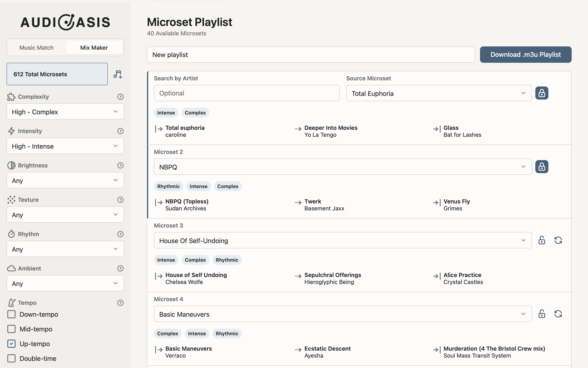Viewport: 588px width, 368px height.
Task: Click transition arrow beside Twerk
Action: [298, 202]
